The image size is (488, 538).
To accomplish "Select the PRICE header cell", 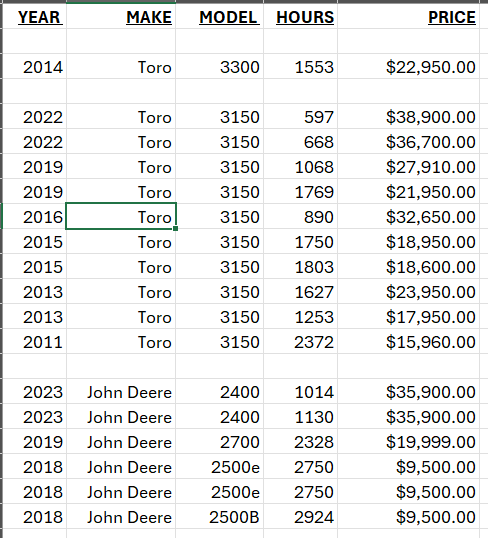I will 408,16.
